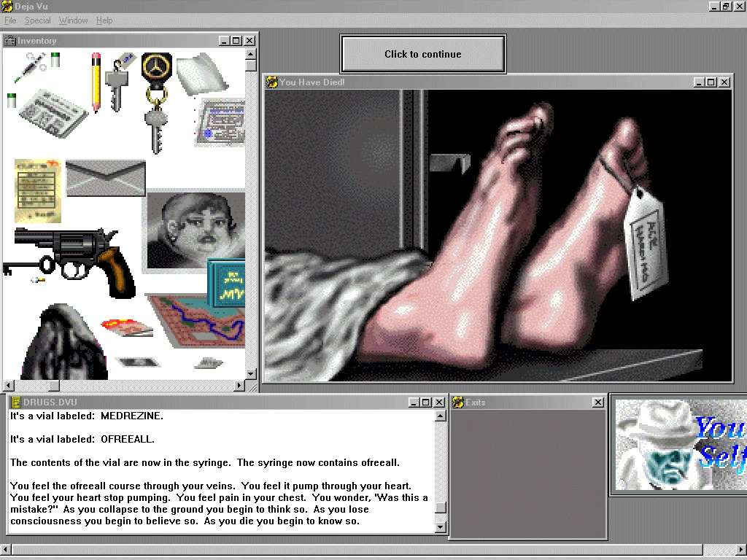747x560 pixels.
Task: Click the Inventory scroll up arrow
Action: click(251, 53)
